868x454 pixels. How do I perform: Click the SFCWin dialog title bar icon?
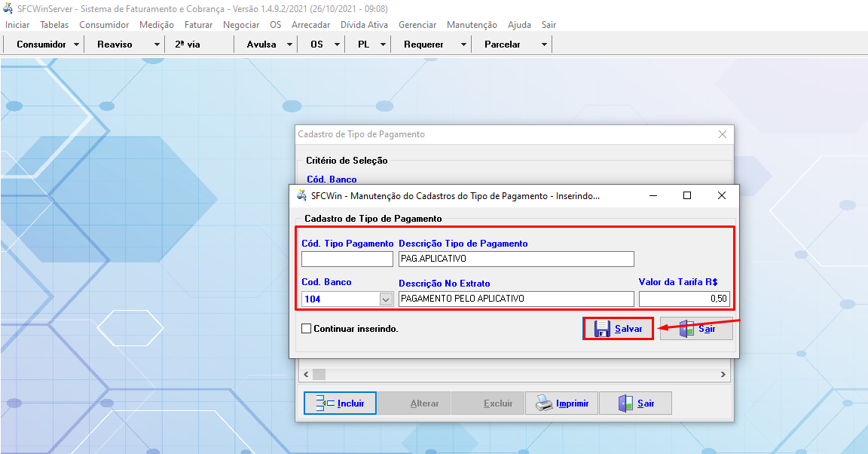tap(301, 195)
